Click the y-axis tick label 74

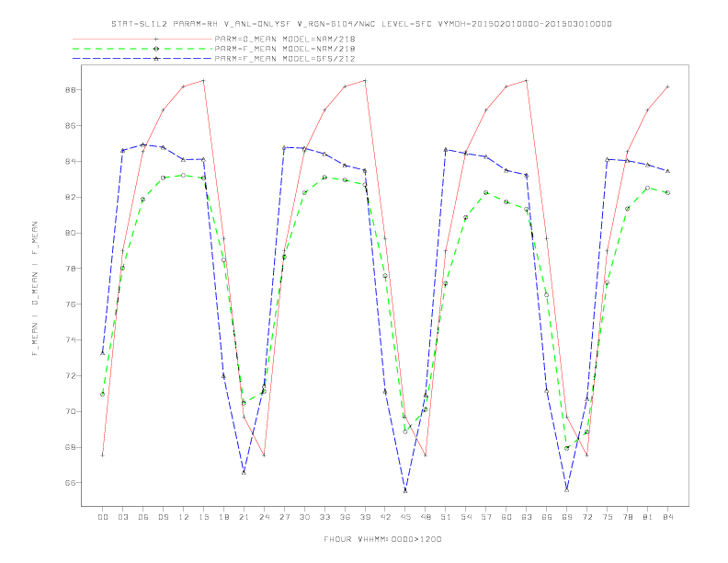pyautogui.click(x=70, y=340)
